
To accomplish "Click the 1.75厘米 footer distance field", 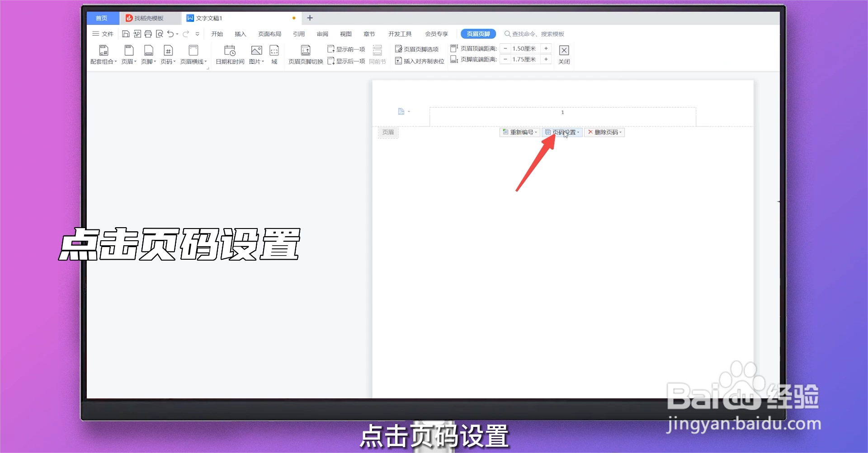I will (525, 59).
